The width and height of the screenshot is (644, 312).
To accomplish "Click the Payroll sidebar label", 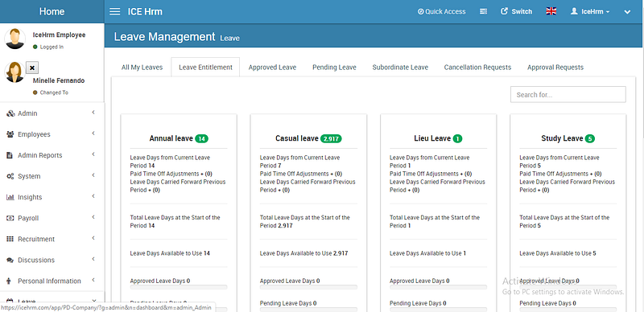I will (x=28, y=219).
